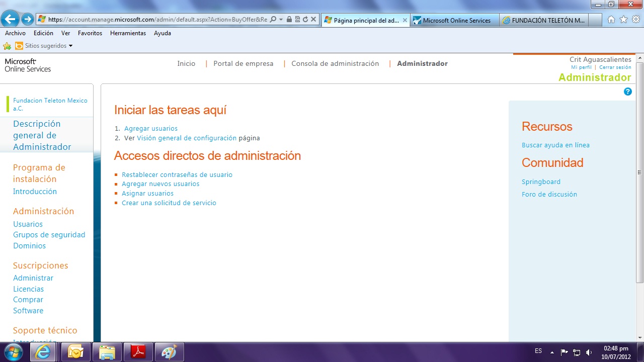Open the Ver menu
This screenshot has width=644, height=362.
(65, 33)
